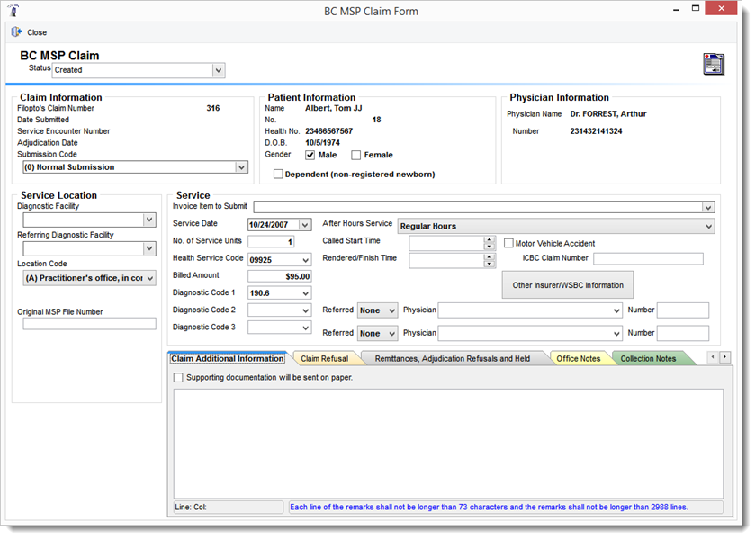
Task: Click the Original MSP File Number field
Action: pyautogui.click(x=89, y=324)
